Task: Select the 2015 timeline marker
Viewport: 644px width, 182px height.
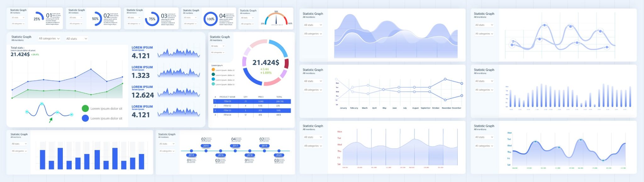Action: point(206,146)
